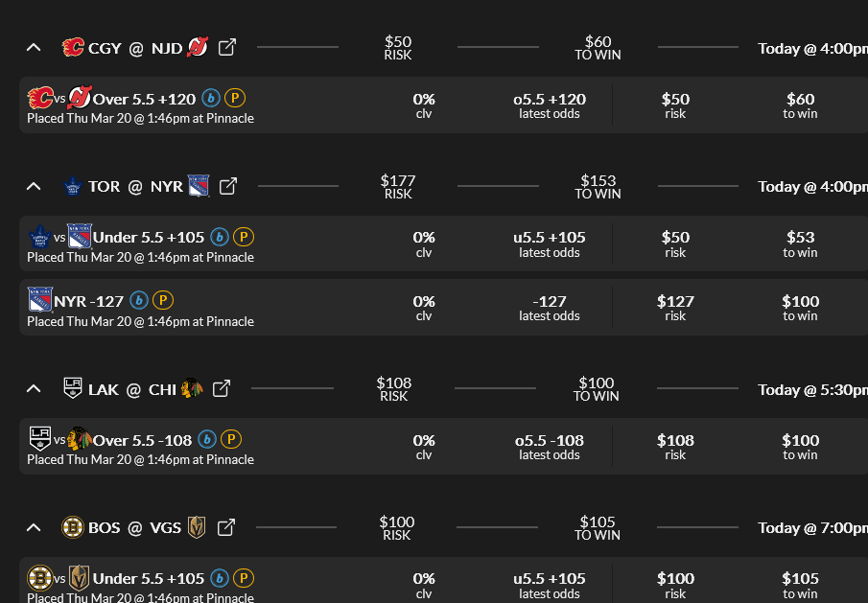Collapse the CGY @ NJD game group

coord(34,47)
